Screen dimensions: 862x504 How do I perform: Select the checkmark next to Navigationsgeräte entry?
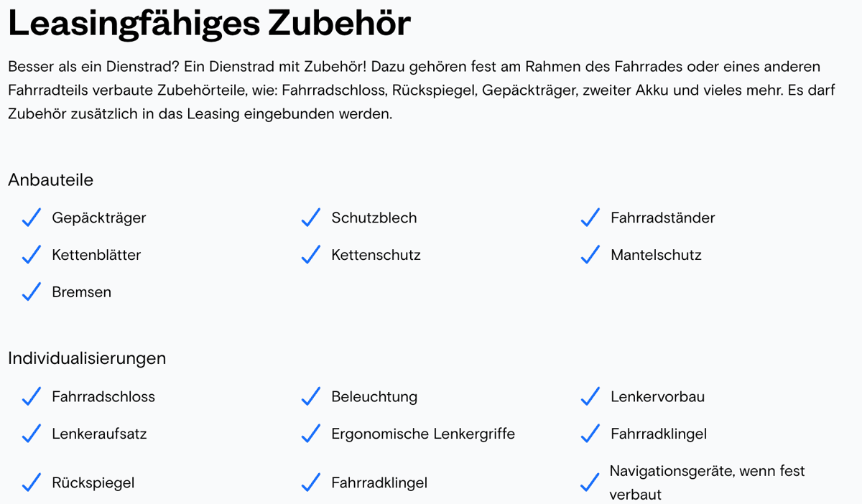point(590,483)
